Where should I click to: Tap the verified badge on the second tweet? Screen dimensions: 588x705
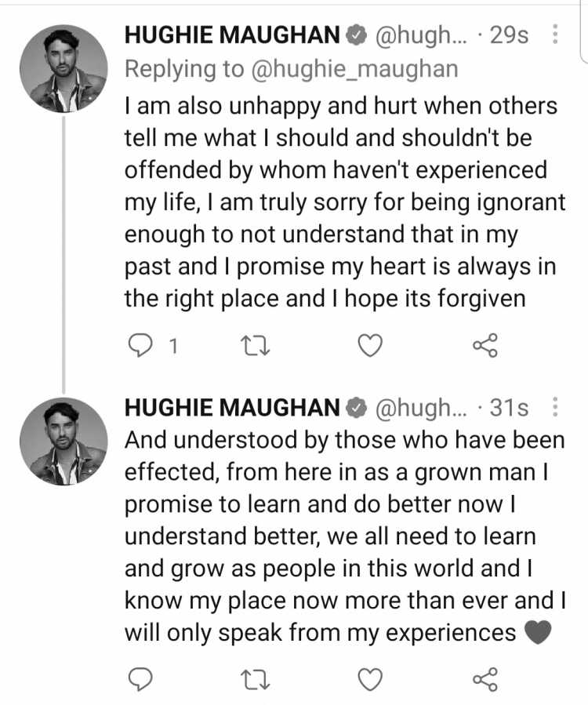tap(357, 408)
